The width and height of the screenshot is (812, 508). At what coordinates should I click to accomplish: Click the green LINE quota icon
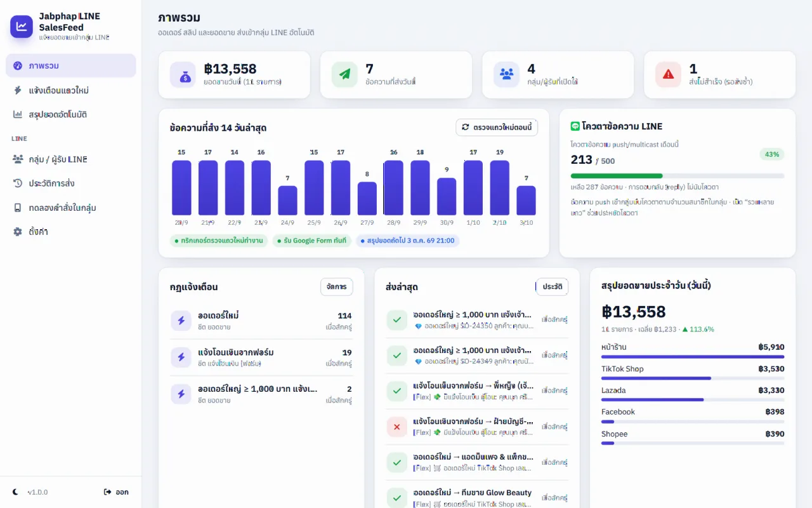(x=575, y=126)
